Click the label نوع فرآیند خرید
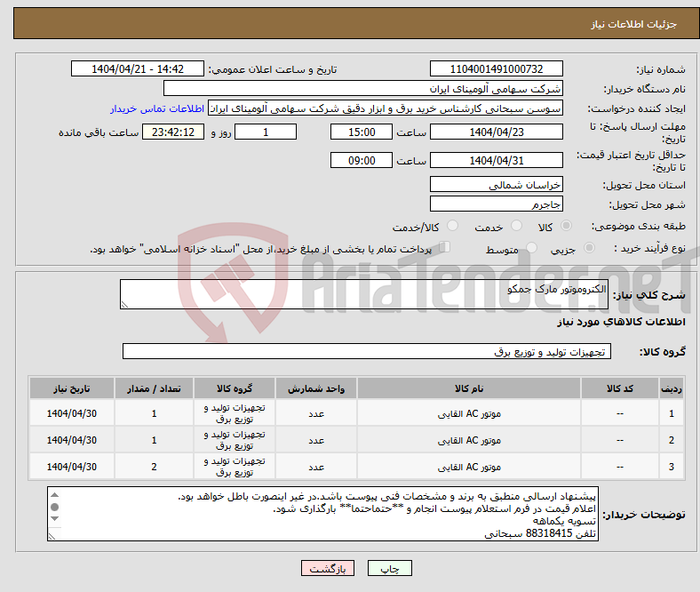Image resolution: width=700 pixels, height=592 pixels. pyautogui.click(x=649, y=248)
